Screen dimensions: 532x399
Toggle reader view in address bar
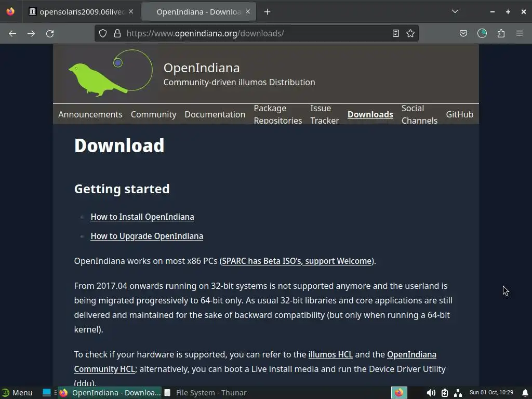(395, 33)
